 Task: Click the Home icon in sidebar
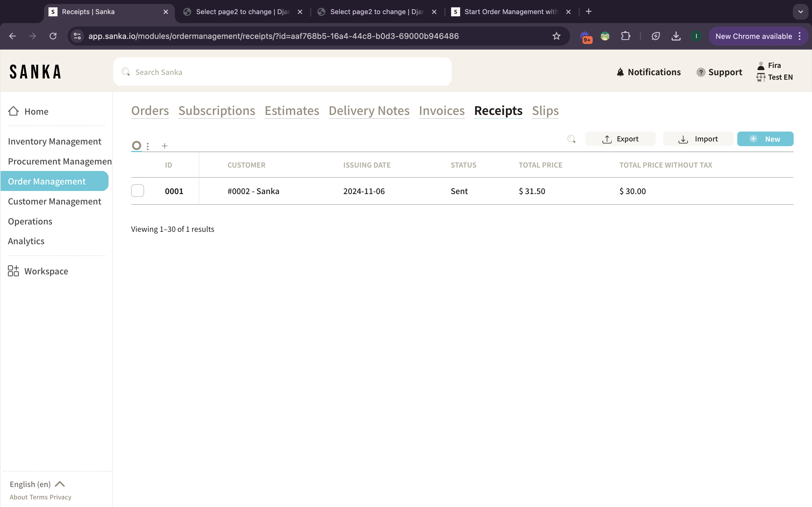[14, 111]
